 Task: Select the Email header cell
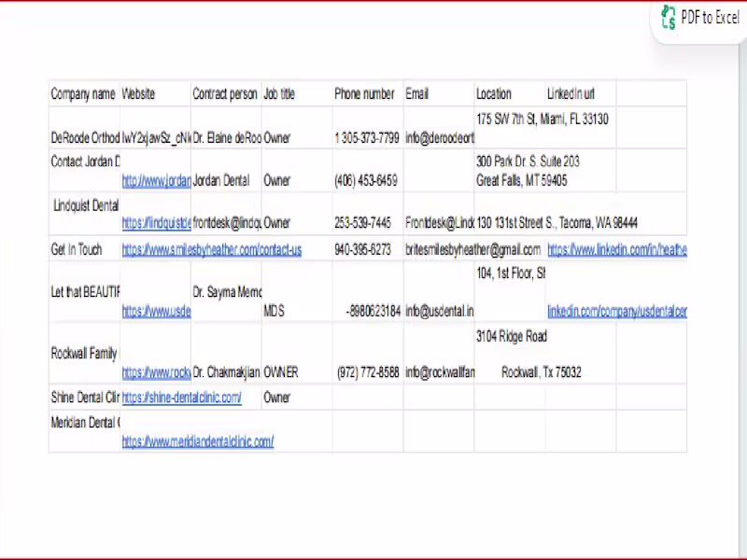tap(439, 94)
